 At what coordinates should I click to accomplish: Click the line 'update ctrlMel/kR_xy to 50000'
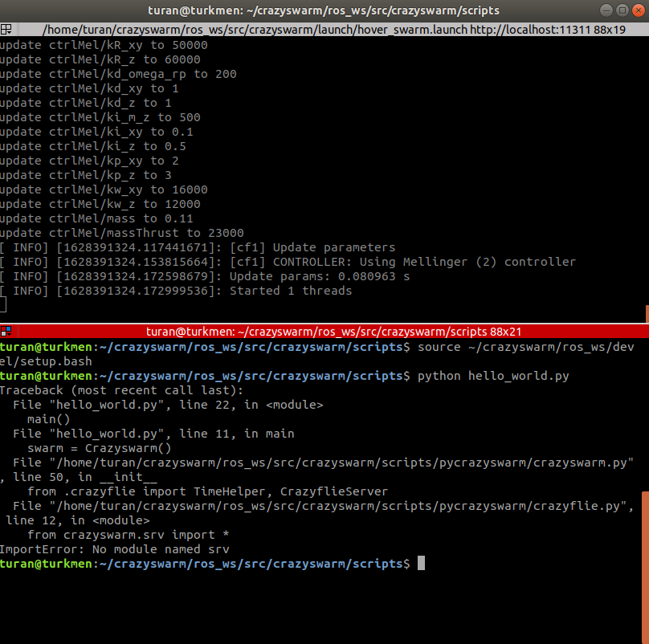pos(104,45)
